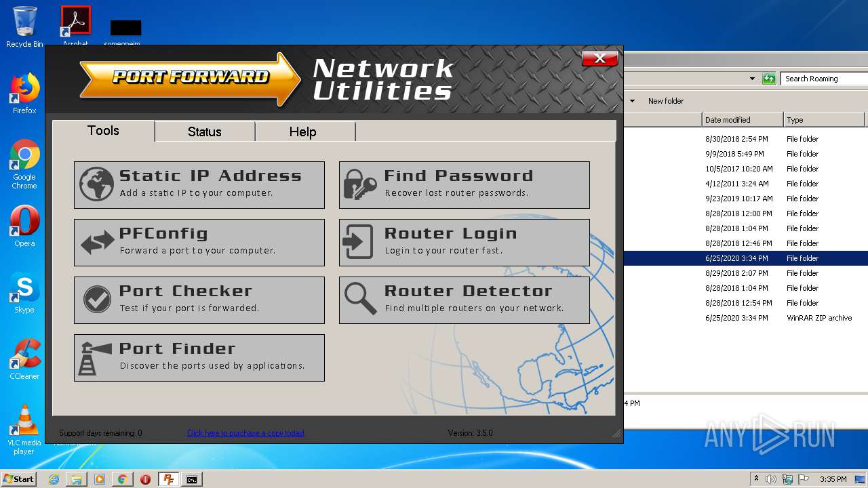Open the CCleaner desktop shortcut
The image size is (868, 488).
coord(24,359)
